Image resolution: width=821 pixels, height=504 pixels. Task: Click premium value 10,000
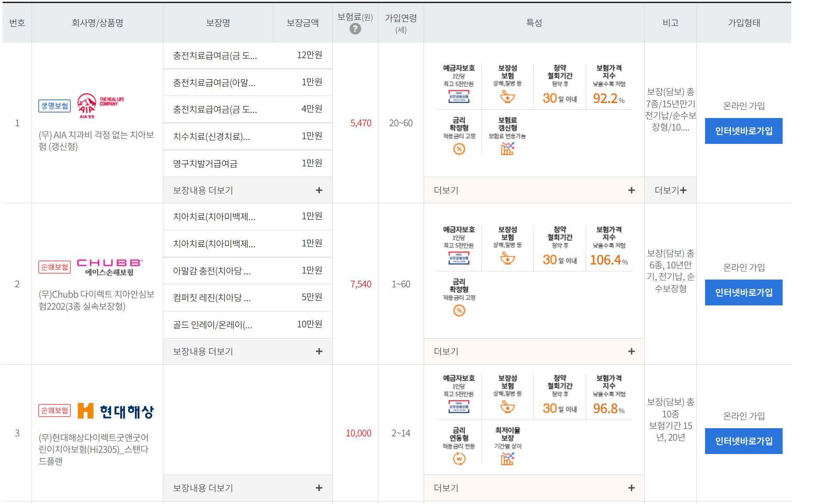coord(359,433)
